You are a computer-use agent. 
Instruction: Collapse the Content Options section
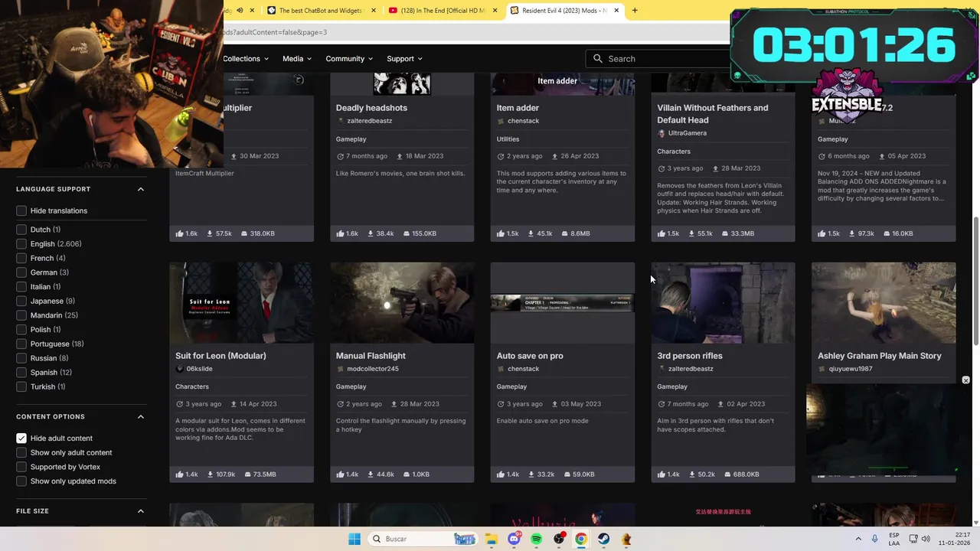click(x=141, y=417)
